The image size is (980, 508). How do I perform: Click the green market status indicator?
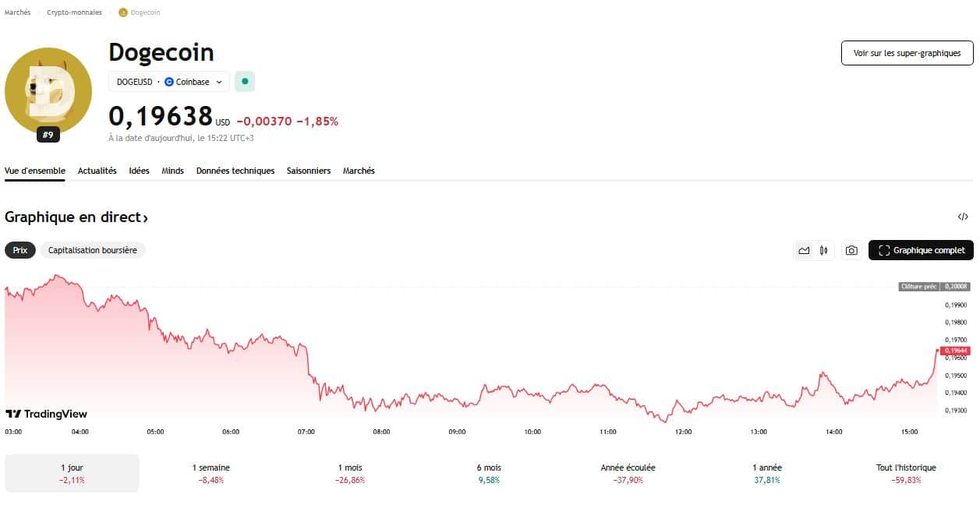[245, 81]
